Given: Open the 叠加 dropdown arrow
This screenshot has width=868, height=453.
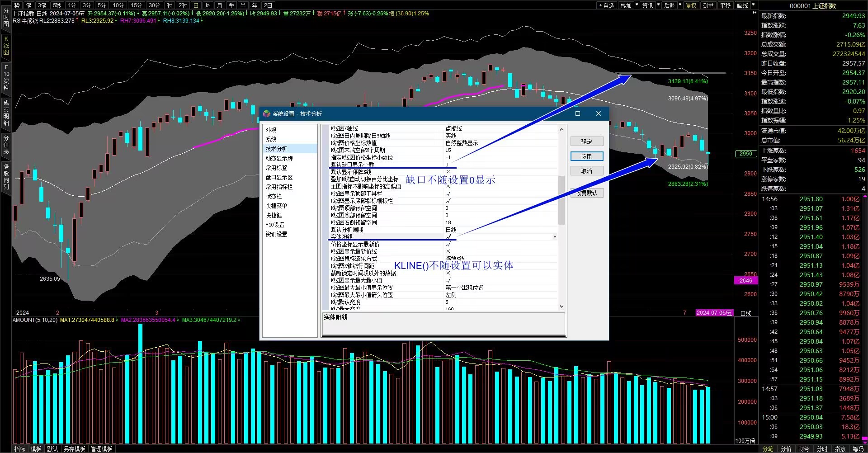Looking at the screenshot, I should coord(637,5).
